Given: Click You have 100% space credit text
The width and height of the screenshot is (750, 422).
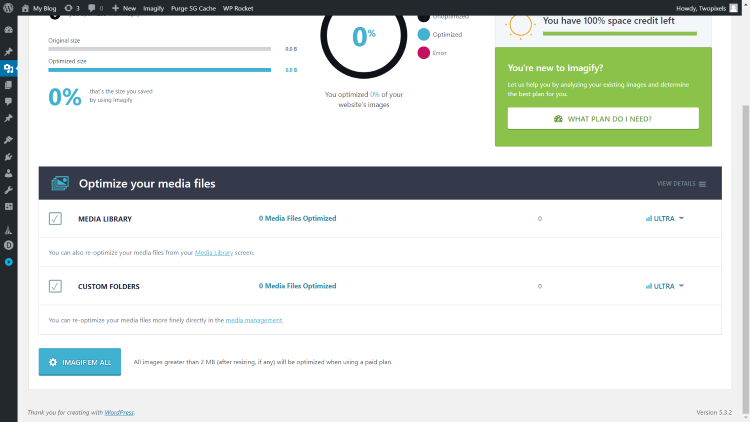Looking at the screenshot, I should point(608,21).
